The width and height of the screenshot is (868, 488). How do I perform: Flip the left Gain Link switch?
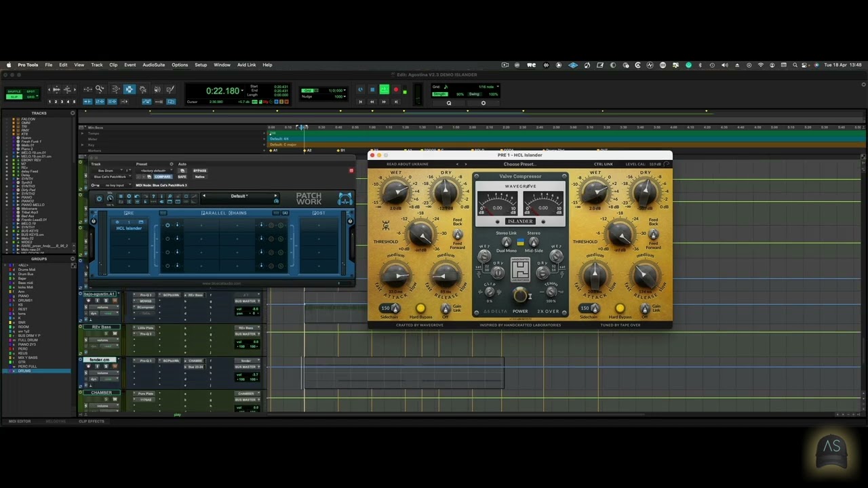(x=446, y=308)
